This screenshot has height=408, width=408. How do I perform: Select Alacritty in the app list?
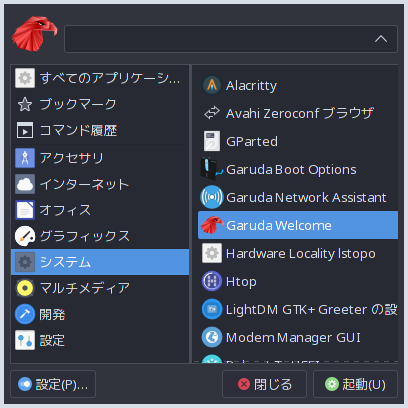tap(298, 85)
